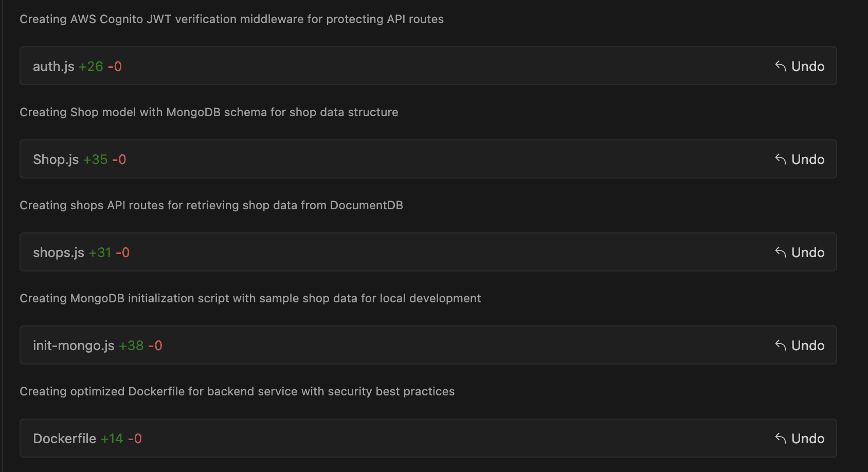Screen dimensions: 868x472
Task: Open the init-mongo.js file link
Action: (74, 346)
